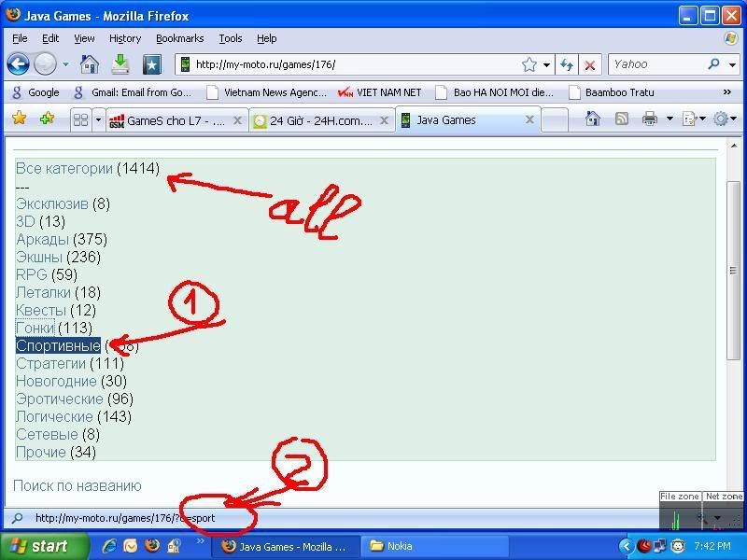
Task: Click the bookmark star in address bar
Action: (x=529, y=64)
